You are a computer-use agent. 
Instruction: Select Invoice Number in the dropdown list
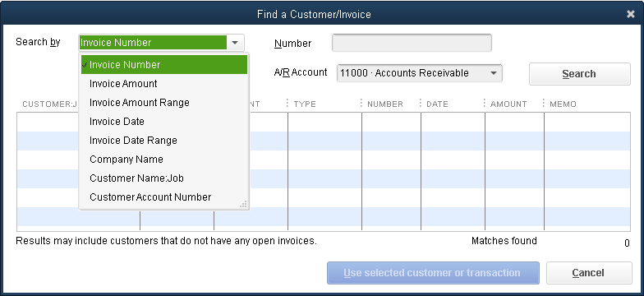pos(164,64)
